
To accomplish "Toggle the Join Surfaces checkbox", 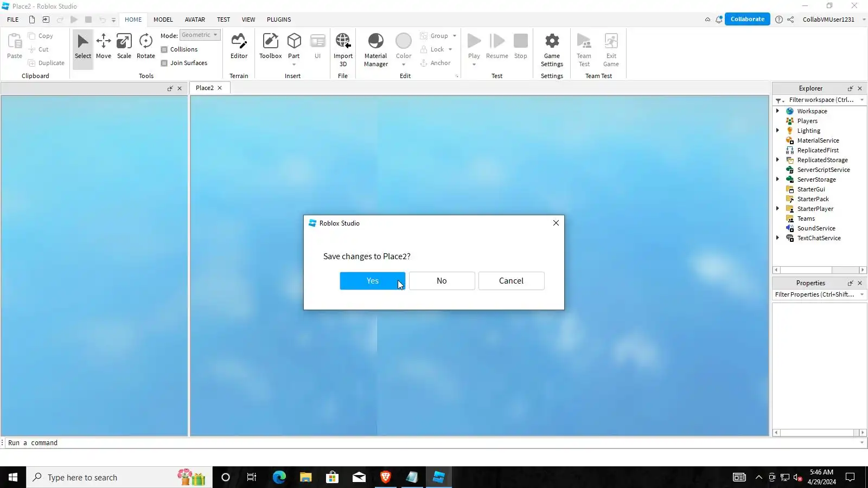I will click(x=164, y=63).
